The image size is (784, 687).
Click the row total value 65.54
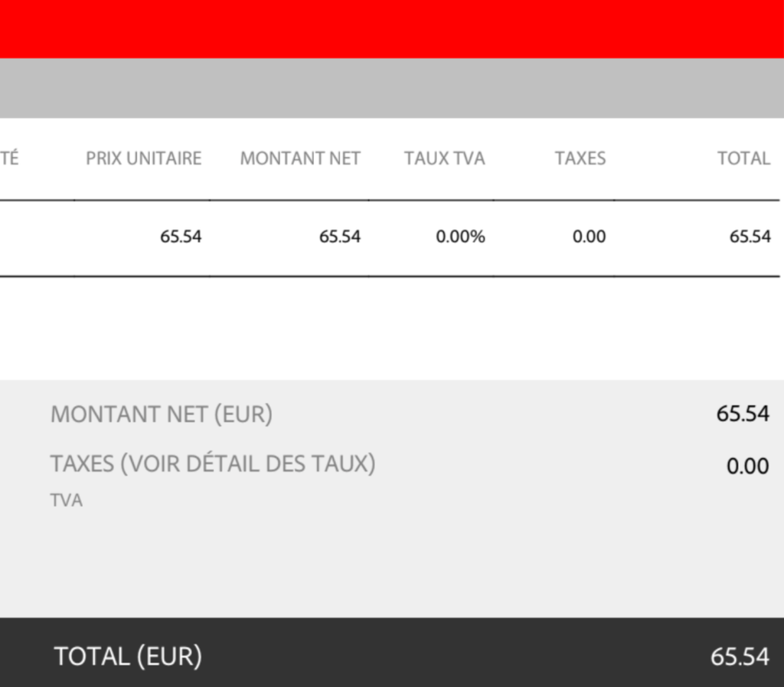point(750,237)
